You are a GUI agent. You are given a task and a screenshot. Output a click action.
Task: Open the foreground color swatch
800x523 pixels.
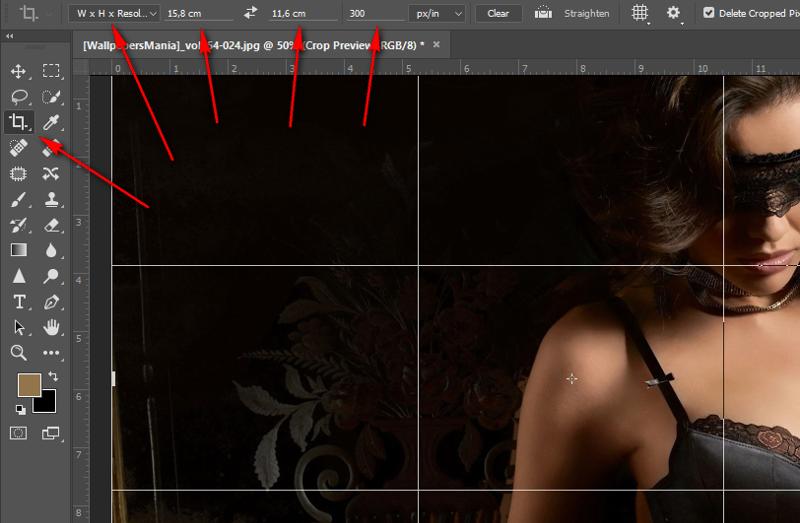pyautogui.click(x=28, y=383)
